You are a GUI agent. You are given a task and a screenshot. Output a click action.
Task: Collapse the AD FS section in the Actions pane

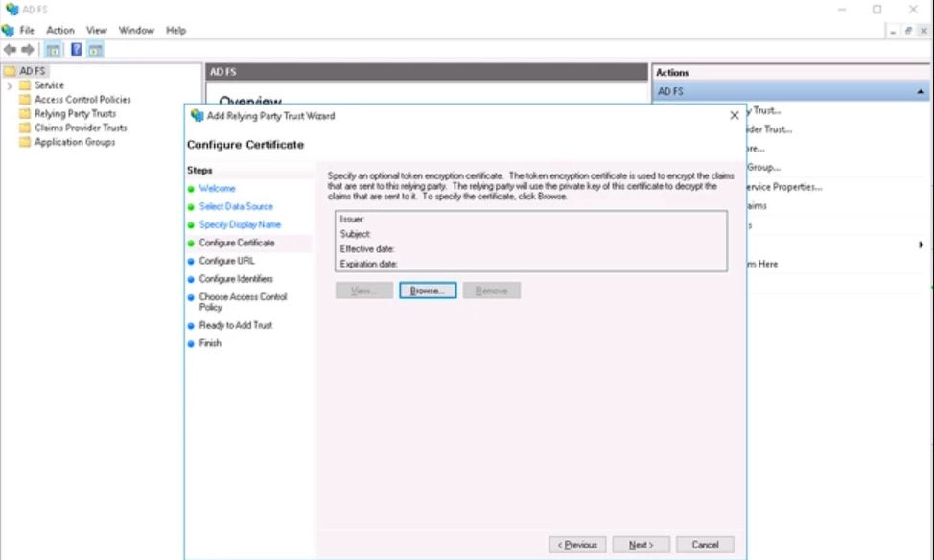tap(921, 92)
